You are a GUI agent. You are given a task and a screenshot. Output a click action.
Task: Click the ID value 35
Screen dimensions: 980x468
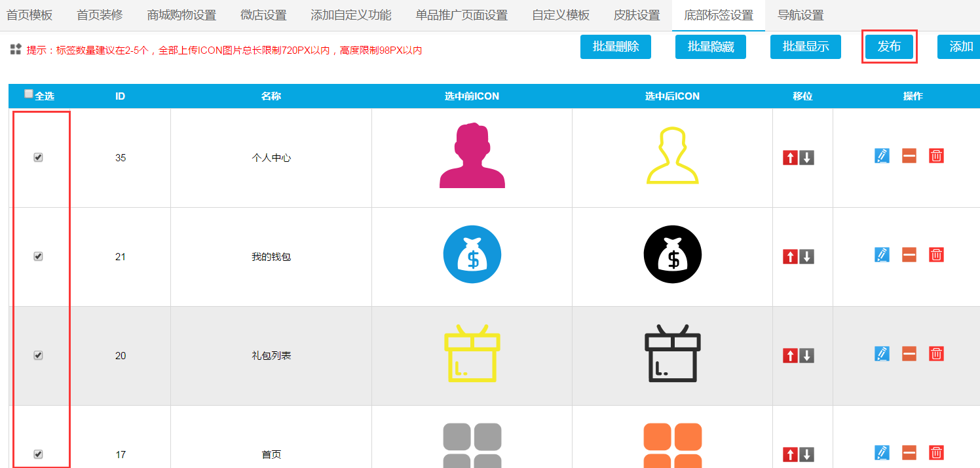[121, 158]
